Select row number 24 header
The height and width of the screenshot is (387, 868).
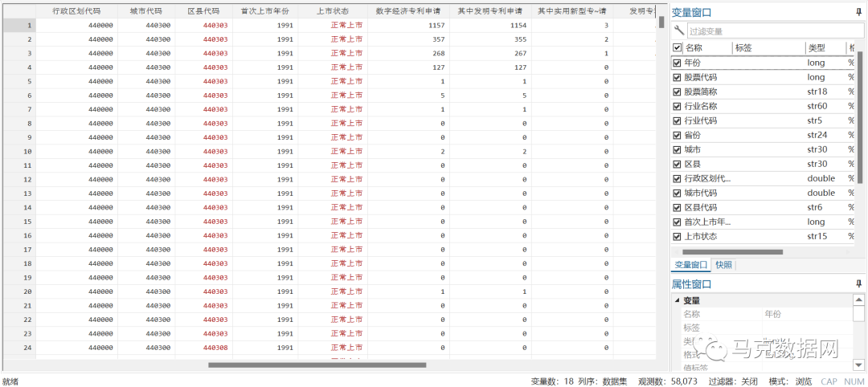coord(19,348)
